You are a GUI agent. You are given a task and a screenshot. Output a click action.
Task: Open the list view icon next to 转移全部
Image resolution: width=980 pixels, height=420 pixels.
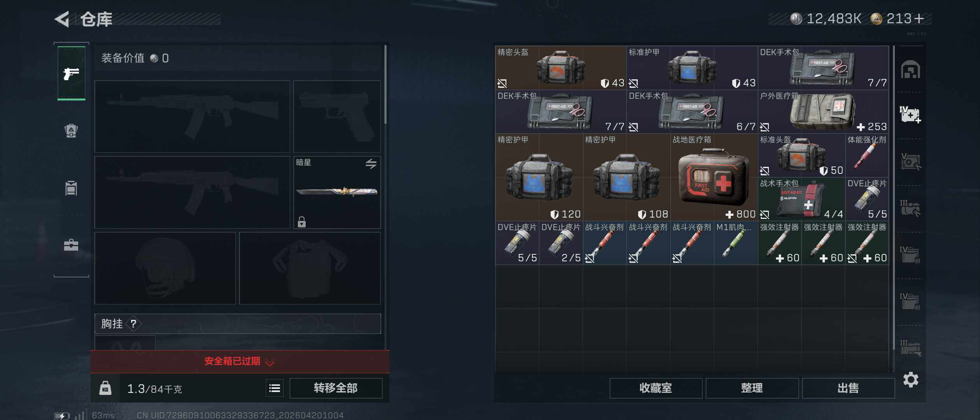click(275, 388)
